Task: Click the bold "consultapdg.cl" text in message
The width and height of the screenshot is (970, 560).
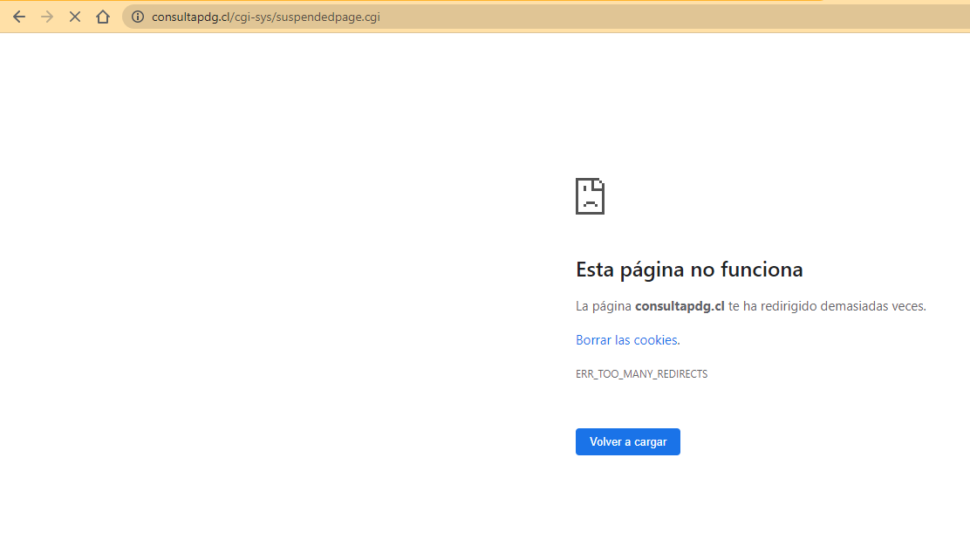Action: [680, 305]
